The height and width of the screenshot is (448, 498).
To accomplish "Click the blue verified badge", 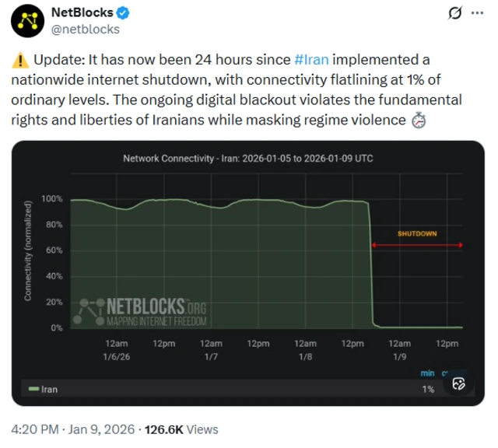I will pos(124,13).
